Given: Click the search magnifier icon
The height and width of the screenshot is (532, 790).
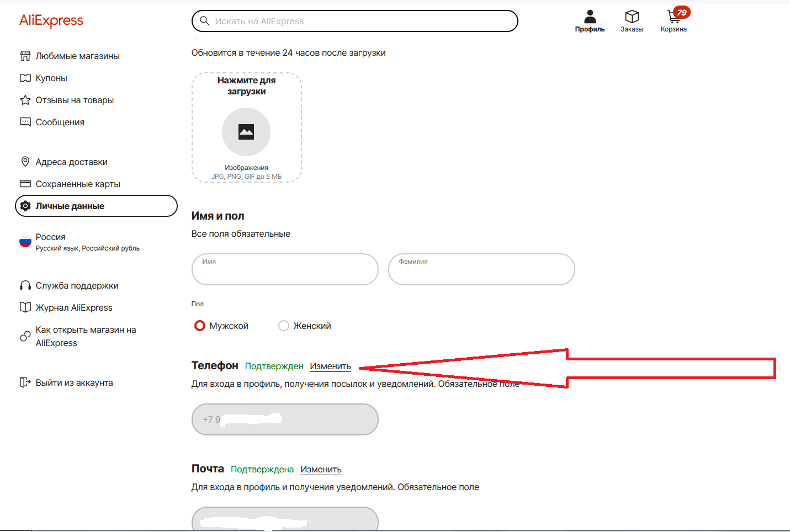Looking at the screenshot, I should (x=204, y=21).
